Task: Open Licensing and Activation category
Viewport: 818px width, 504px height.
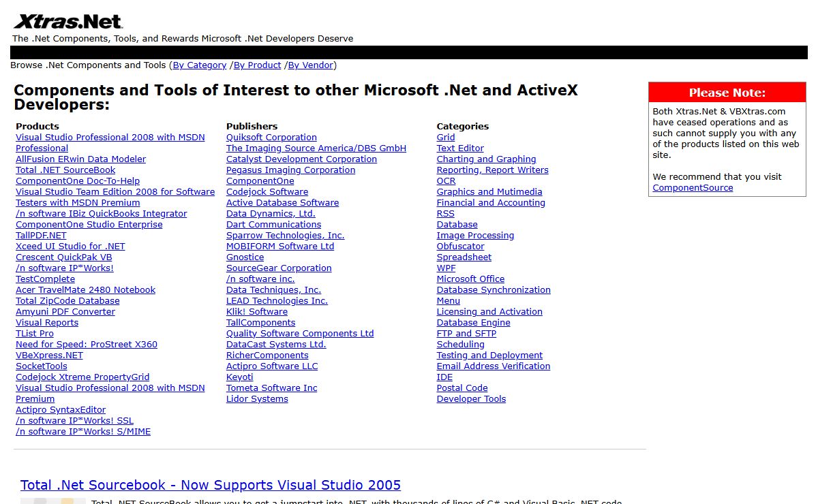Action: pyautogui.click(x=489, y=312)
